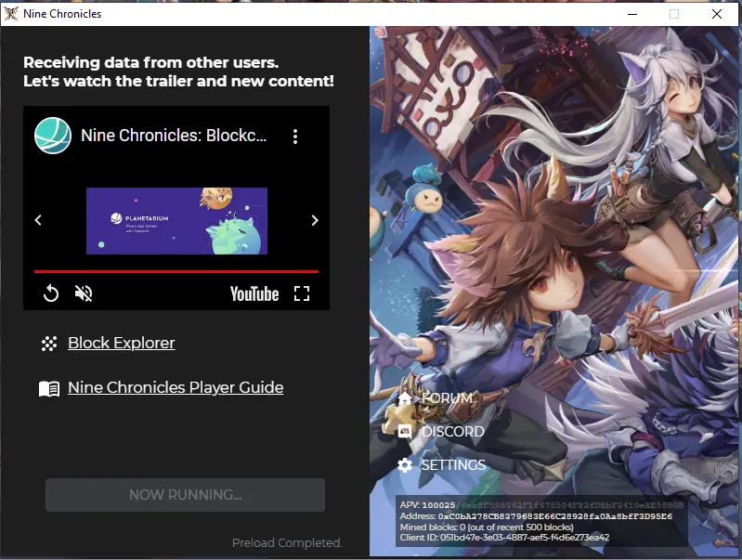Screen dimensions: 742x560
Task: Click the Planetarium channel avatar icon
Action: click(x=53, y=136)
